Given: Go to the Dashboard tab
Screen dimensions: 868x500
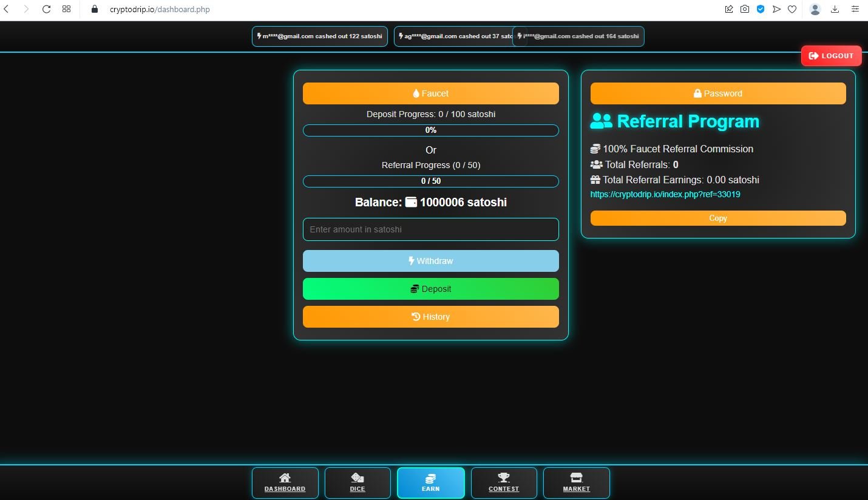Looking at the screenshot, I should pos(285,483).
